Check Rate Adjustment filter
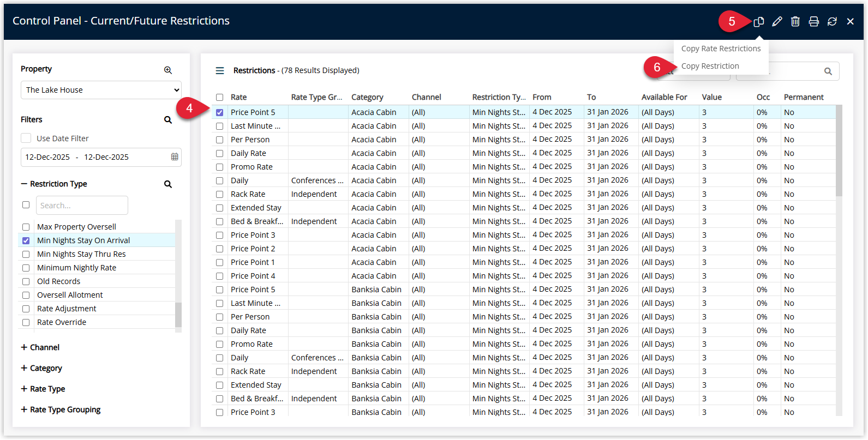868x440 pixels. click(26, 309)
